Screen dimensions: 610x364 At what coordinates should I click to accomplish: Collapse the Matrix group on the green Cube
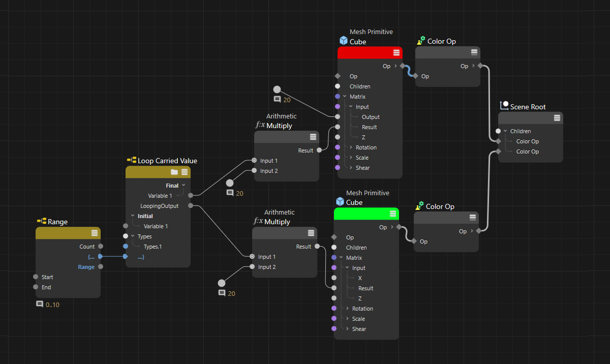click(x=341, y=258)
